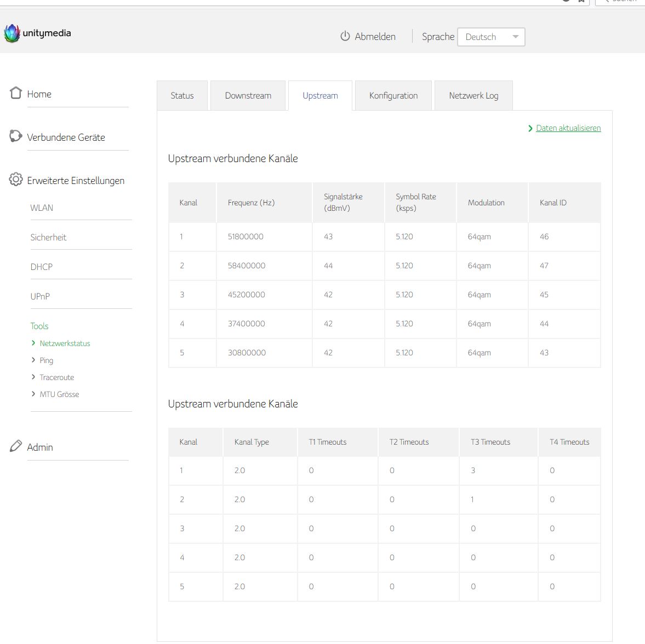Open the Netzwerkstatus tool
Viewport: 645px width, 644px height.
(x=65, y=343)
